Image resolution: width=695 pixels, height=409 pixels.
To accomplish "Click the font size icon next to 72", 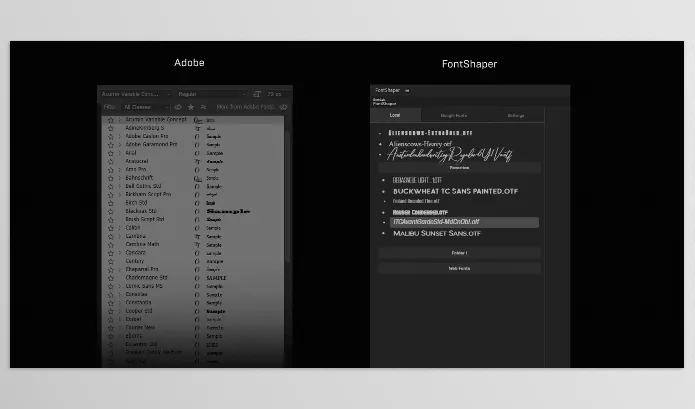I will click(x=257, y=94).
